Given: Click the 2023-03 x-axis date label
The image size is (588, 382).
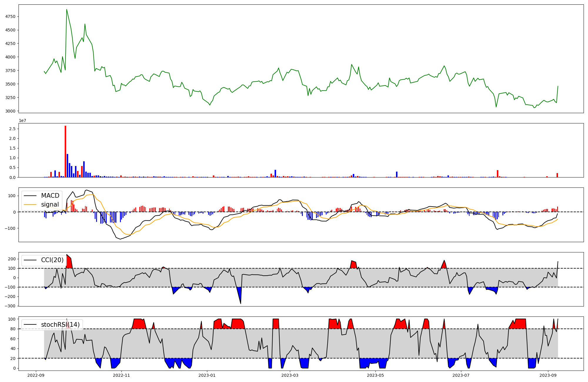Looking at the screenshot, I should pos(290,375).
